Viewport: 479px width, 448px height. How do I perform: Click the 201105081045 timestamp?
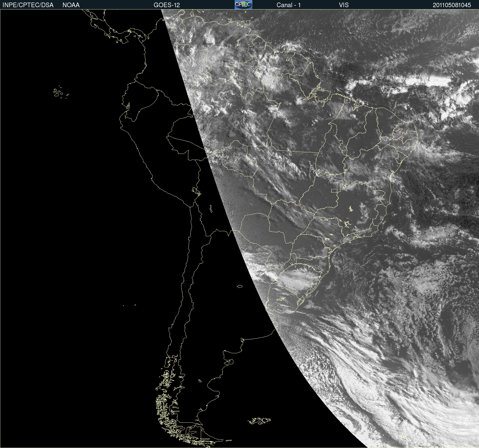[x=452, y=5]
